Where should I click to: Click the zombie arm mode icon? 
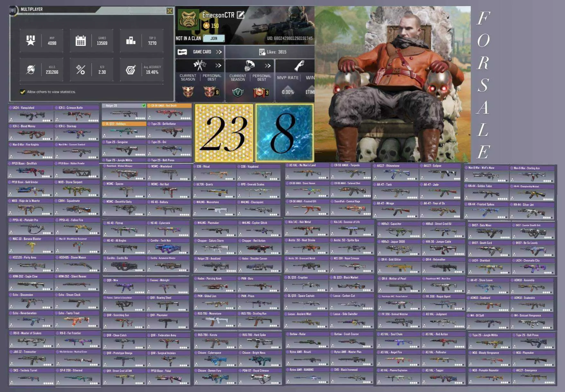tap(299, 66)
